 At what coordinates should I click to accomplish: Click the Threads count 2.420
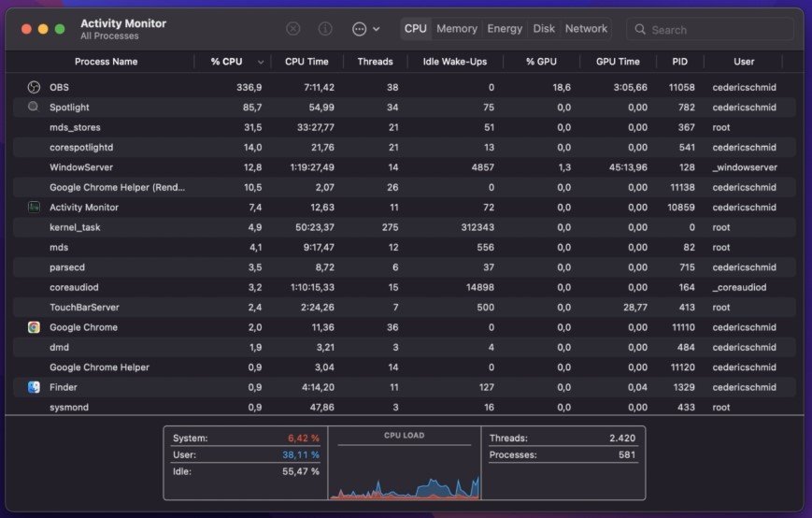(622, 439)
